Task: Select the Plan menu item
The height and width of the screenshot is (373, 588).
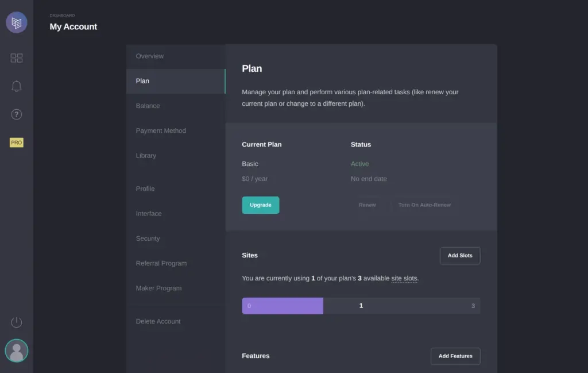Action: coord(176,81)
